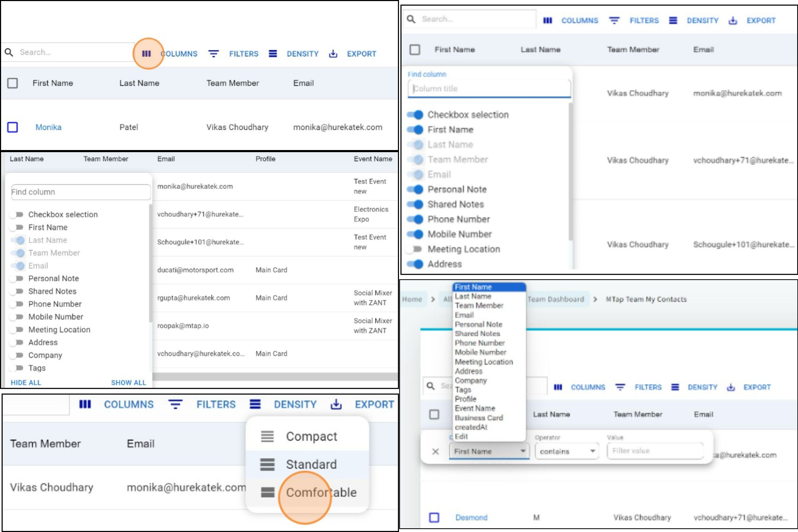Open the Desmond contact link
798x532 pixels.
471,517
